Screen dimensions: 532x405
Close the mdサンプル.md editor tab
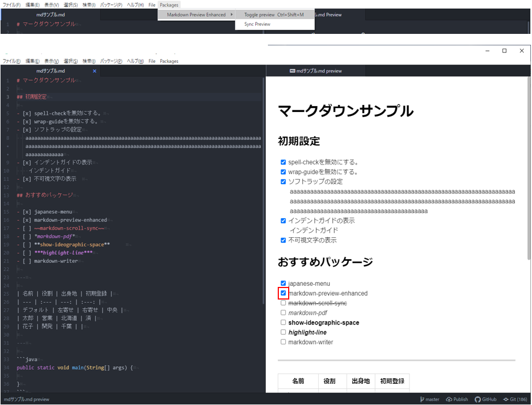pos(95,71)
